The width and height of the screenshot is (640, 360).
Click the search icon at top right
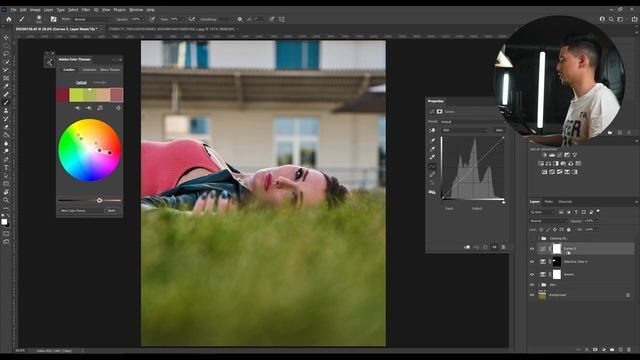coord(611,19)
